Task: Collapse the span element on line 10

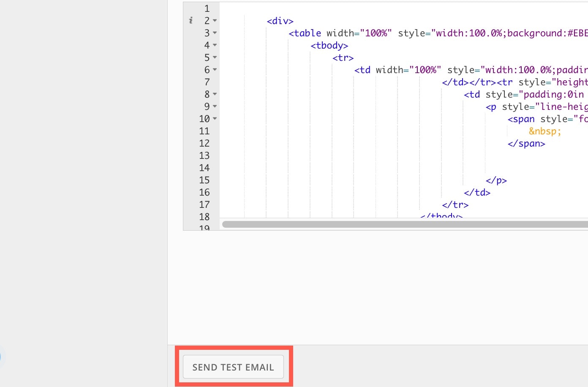Action: pyautogui.click(x=214, y=119)
